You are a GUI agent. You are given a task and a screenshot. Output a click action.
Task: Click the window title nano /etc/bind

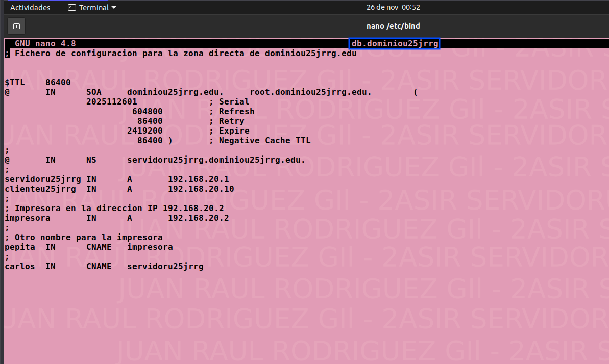pyautogui.click(x=393, y=26)
